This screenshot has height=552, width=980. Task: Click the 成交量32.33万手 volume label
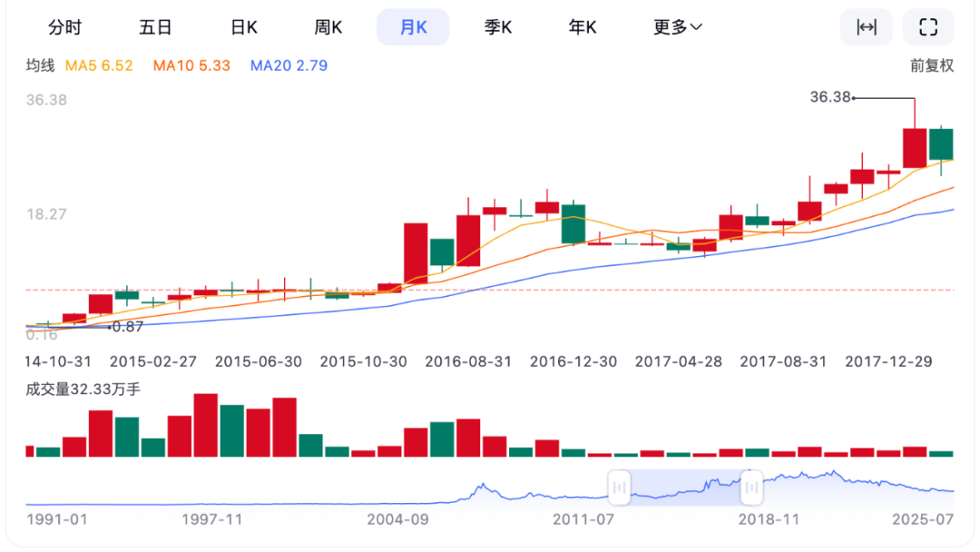[83, 389]
